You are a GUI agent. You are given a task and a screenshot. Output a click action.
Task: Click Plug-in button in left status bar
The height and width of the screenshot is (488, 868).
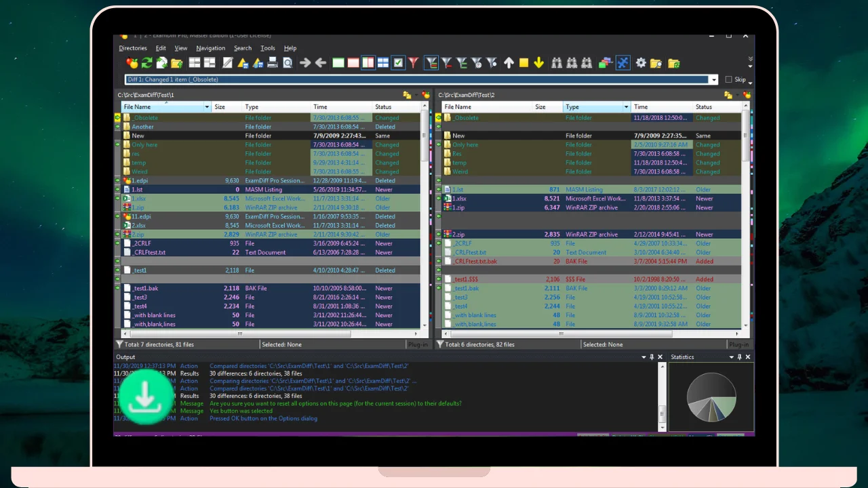418,344
